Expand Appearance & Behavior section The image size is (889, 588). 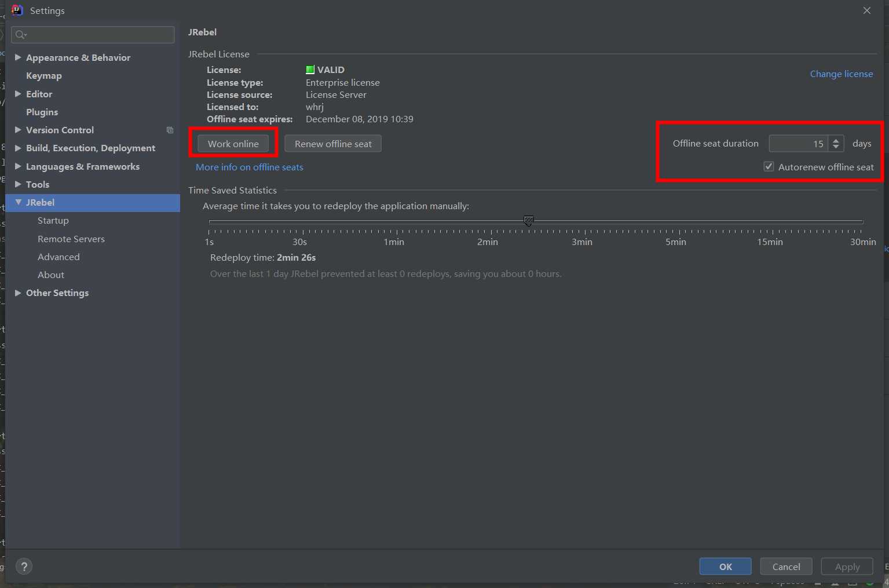coord(18,57)
